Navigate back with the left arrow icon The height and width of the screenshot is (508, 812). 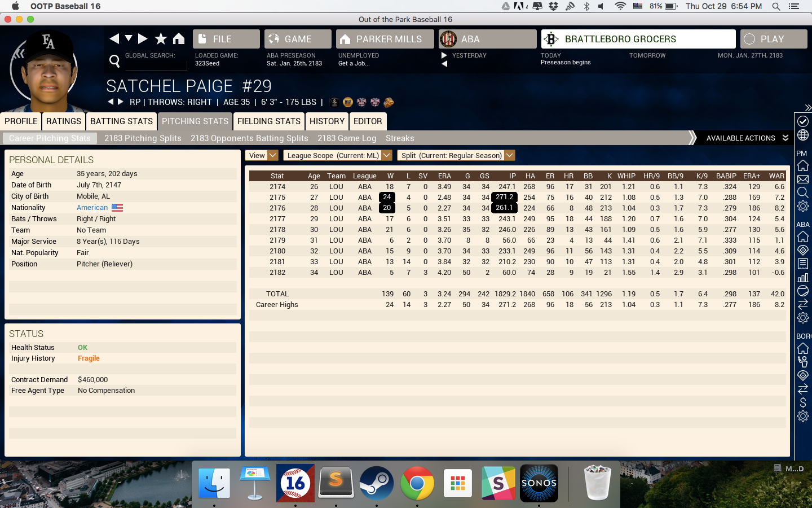click(114, 38)
